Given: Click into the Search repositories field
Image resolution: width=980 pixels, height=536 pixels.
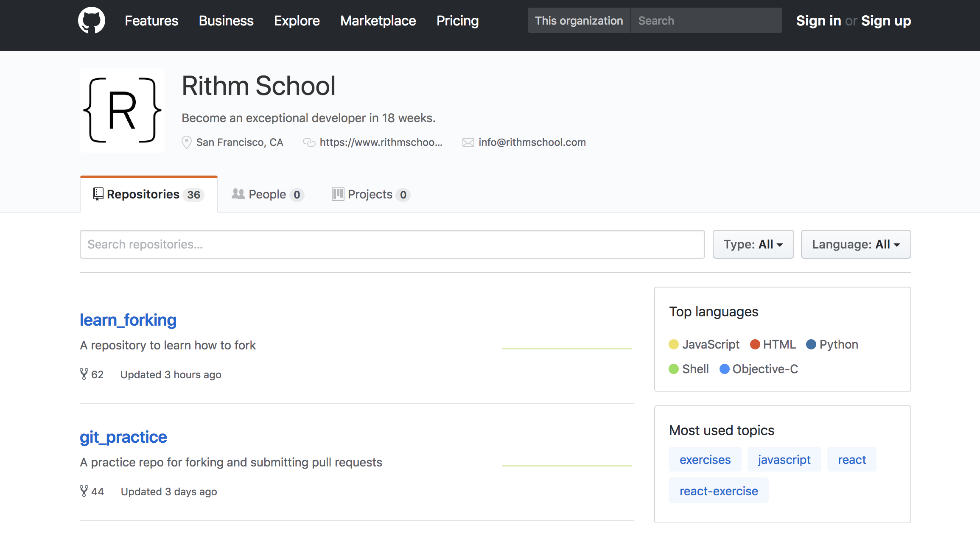Looking at the screenshot, I should click(x=392, y=244).
